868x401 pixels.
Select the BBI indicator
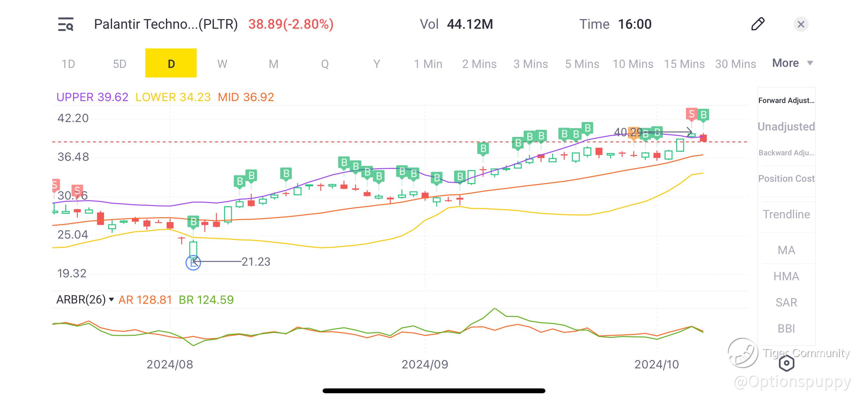(786, 328)
